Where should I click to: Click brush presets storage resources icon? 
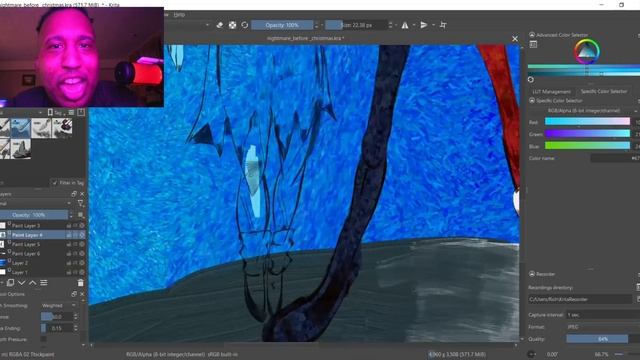tap(81, 112)
